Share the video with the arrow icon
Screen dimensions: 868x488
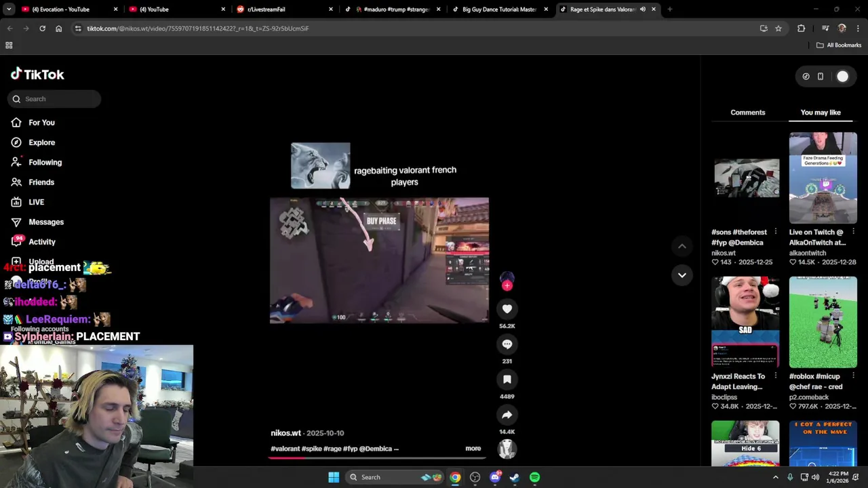[x=507, y=415]
